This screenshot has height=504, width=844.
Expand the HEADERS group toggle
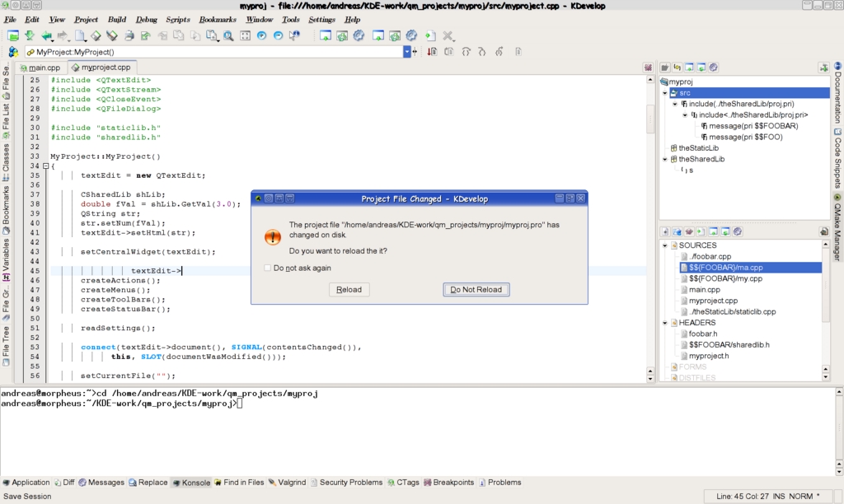tap(664, 323)
